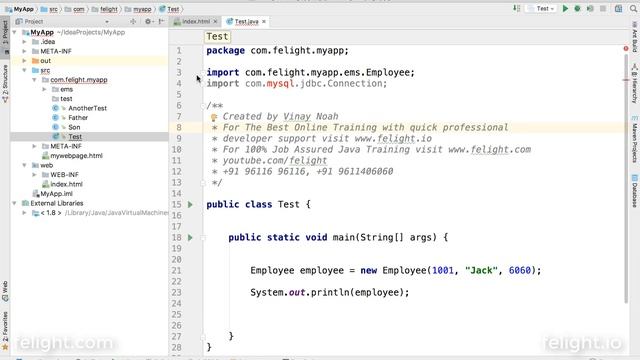Collapse the MyApp project root node
This screenshot has height=360, width=640.
(x=15, y=32)
